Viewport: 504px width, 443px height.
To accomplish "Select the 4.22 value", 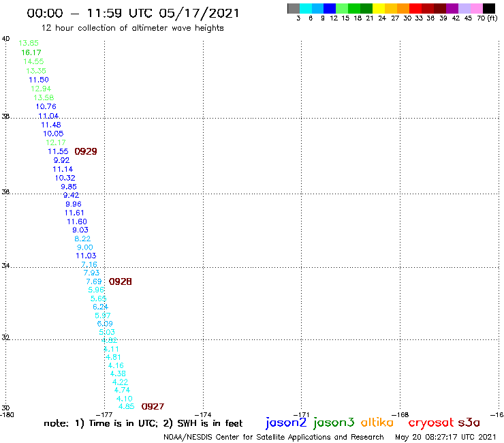I will [121, 382].
